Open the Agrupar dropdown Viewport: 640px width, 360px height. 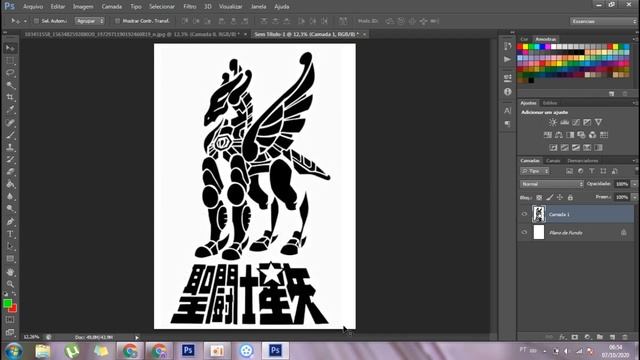(89, 21)
